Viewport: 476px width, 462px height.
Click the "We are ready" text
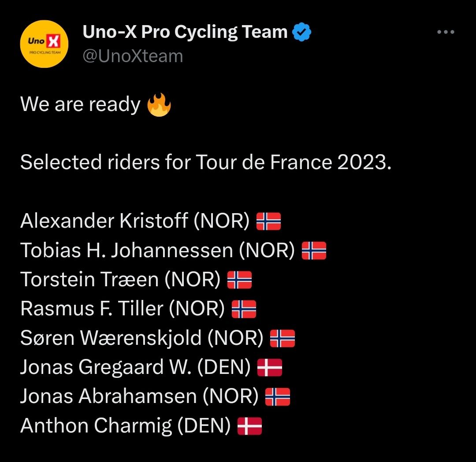(x=80, y=105)
